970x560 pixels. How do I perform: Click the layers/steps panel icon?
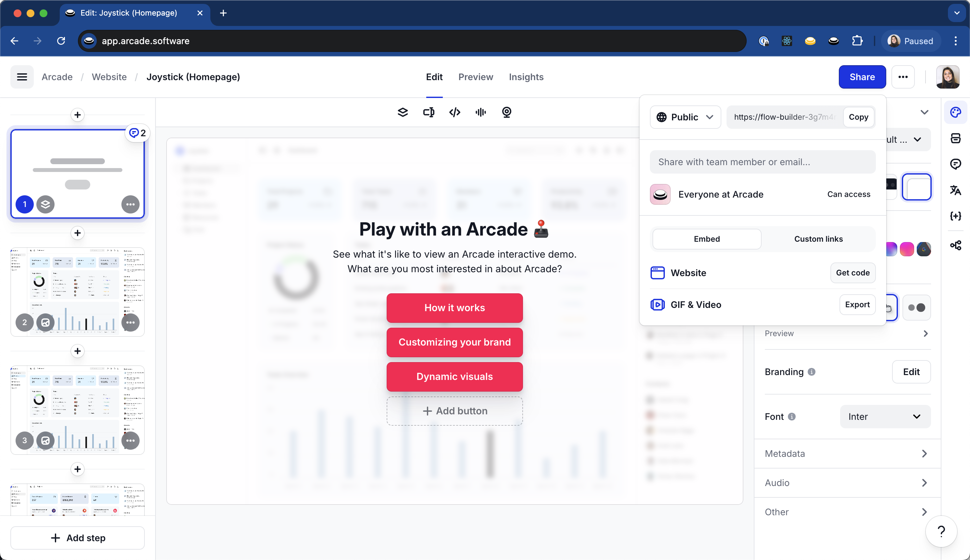[x=402, y=112]
